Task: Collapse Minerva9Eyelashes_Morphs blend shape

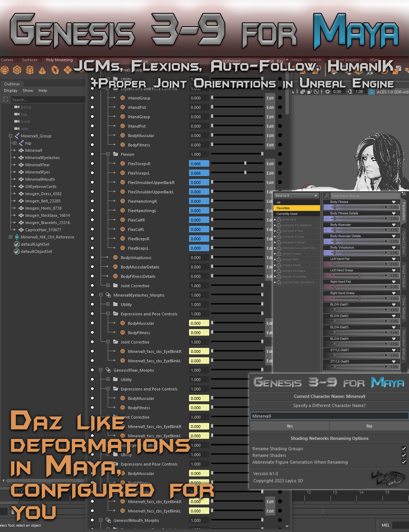Action: pyautogui.click(x=101, y=295)
